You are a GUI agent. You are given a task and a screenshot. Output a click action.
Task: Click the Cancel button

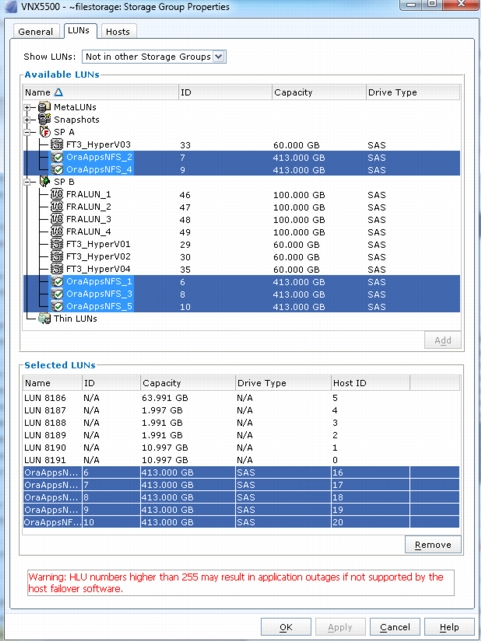click(395, 627)
